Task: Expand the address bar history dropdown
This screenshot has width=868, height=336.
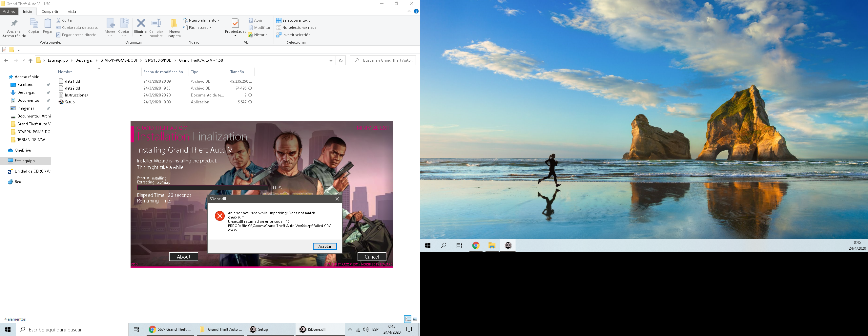Action: click(331, 60)
